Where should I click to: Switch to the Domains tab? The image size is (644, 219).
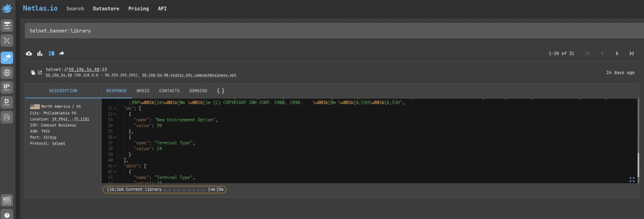tap(198, 91)
